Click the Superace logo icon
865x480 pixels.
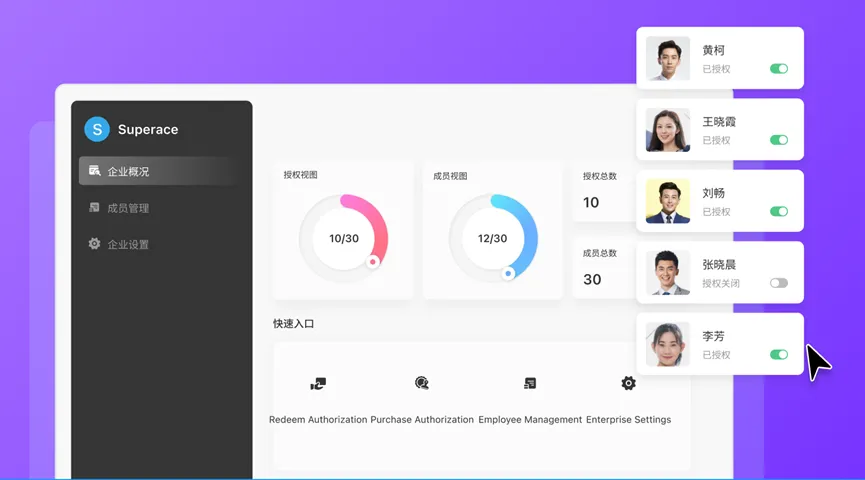point(97,129)
